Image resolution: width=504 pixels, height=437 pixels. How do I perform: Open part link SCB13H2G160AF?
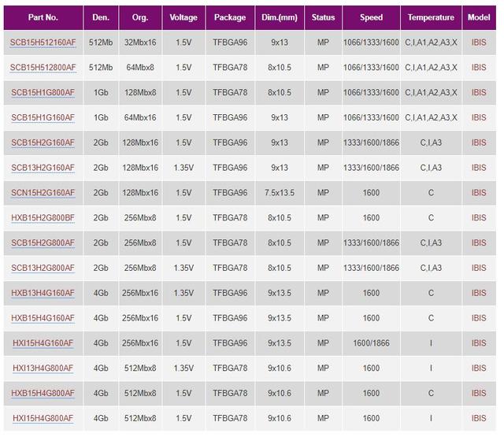point(43,168)
